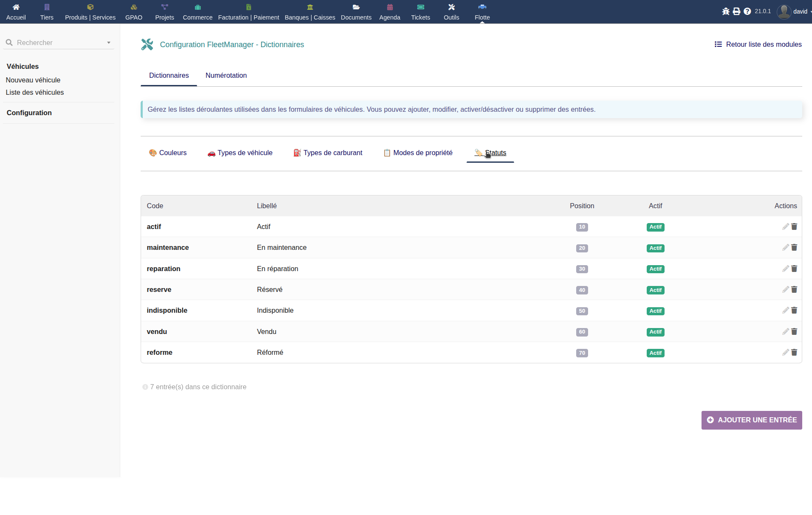Delete the maintenance entry via its trash icon
812x515 pixels.
tap(794, 247)
